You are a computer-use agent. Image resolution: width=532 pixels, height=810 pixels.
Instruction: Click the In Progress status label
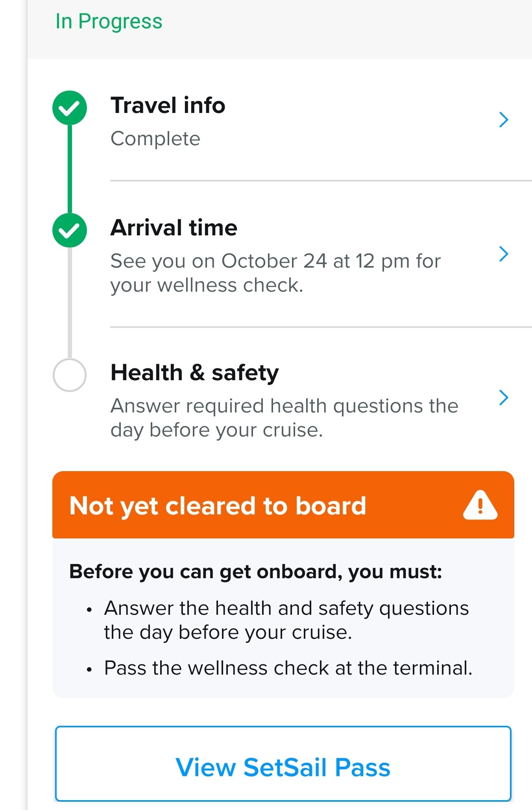[109, 22]
